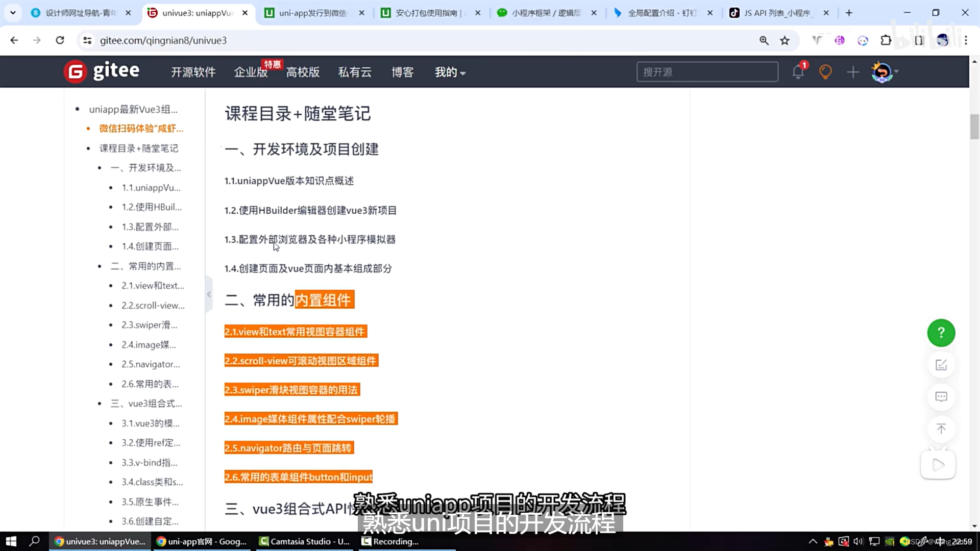Click the Gitee logo
The height and width of the screenshot is (551, 980).
pos(102,71)
